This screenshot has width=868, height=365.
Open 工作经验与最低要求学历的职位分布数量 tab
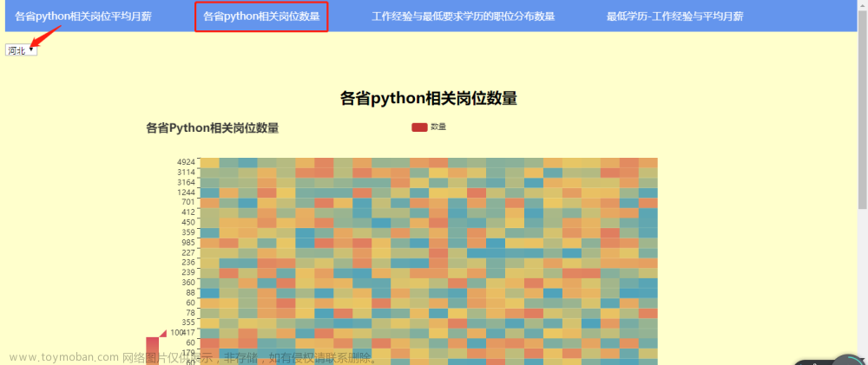click(464, 16)
